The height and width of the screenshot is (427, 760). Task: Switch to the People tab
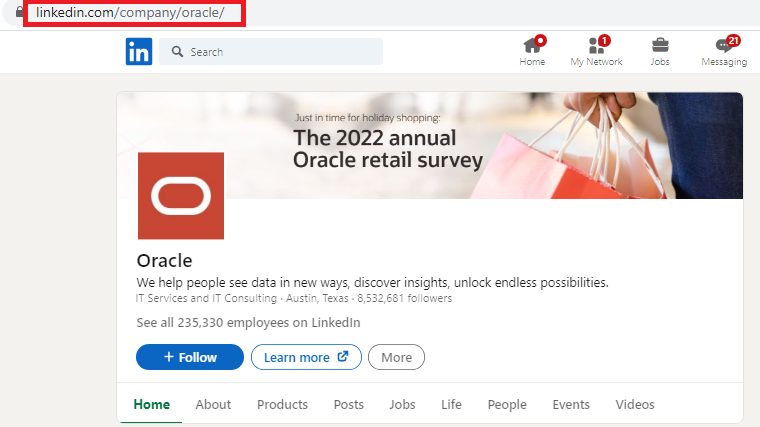[507, 404]
